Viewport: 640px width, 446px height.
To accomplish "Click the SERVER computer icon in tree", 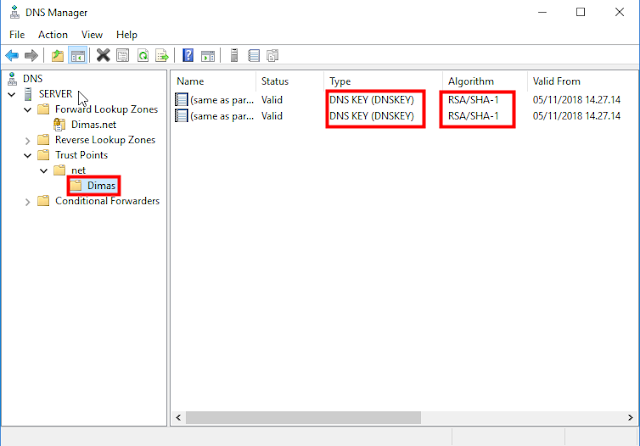I will point(28,94).
